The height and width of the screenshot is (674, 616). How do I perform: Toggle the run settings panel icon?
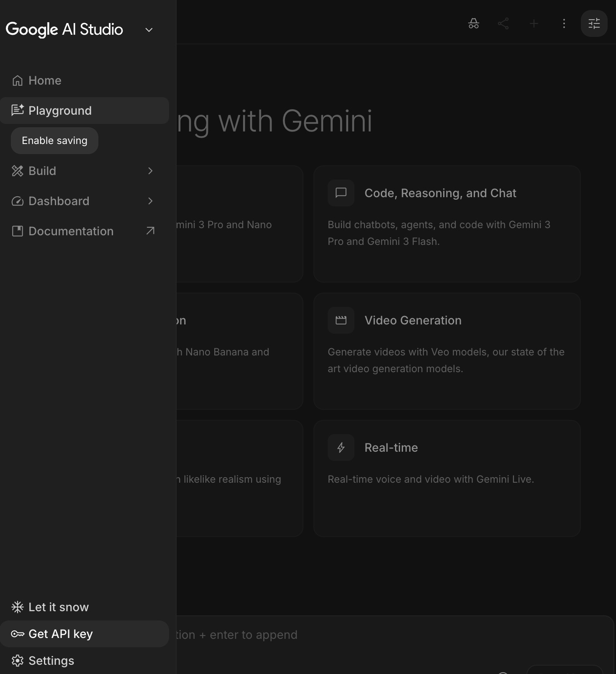click(594, 23)
